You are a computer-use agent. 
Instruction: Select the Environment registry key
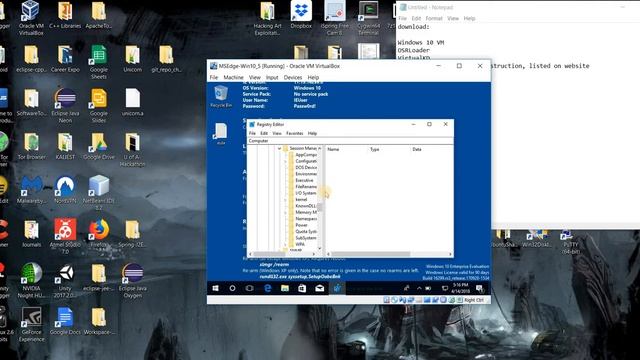305,174
